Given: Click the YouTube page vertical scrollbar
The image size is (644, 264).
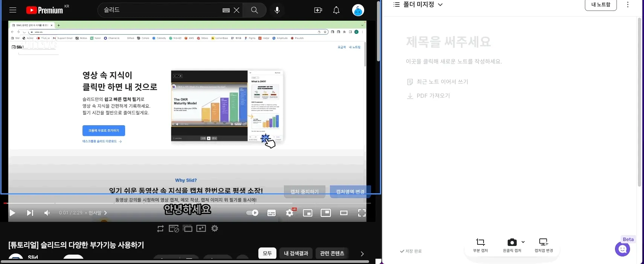Looking at the screenshot, I should [x=378, y=31].
